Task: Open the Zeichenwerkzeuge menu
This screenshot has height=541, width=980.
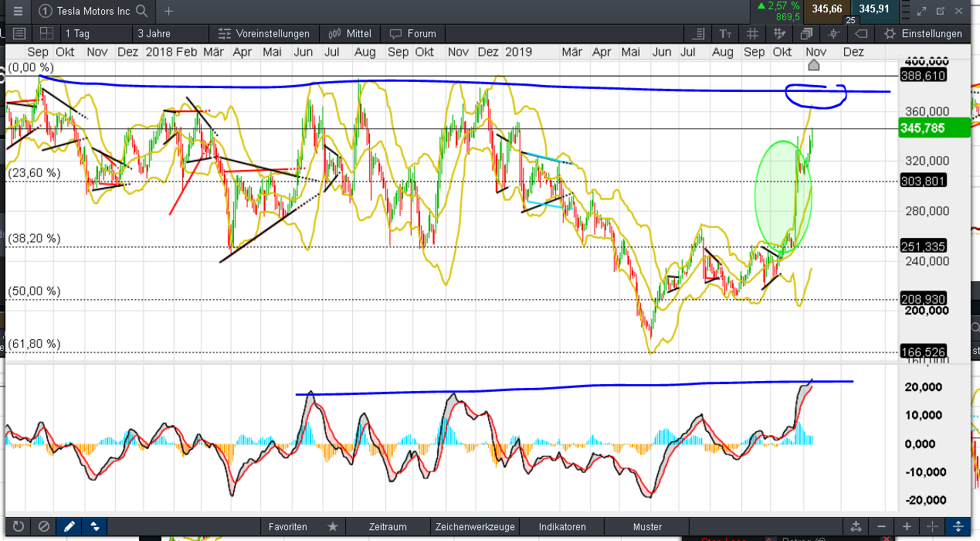Action: [474, 526]
